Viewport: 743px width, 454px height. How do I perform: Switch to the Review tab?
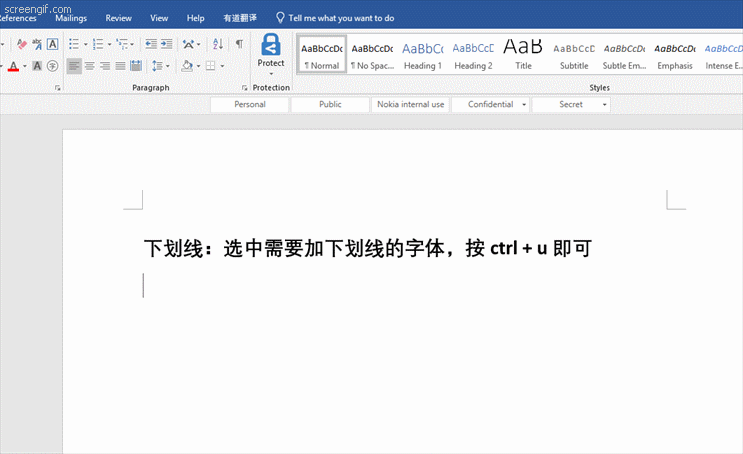118,18
